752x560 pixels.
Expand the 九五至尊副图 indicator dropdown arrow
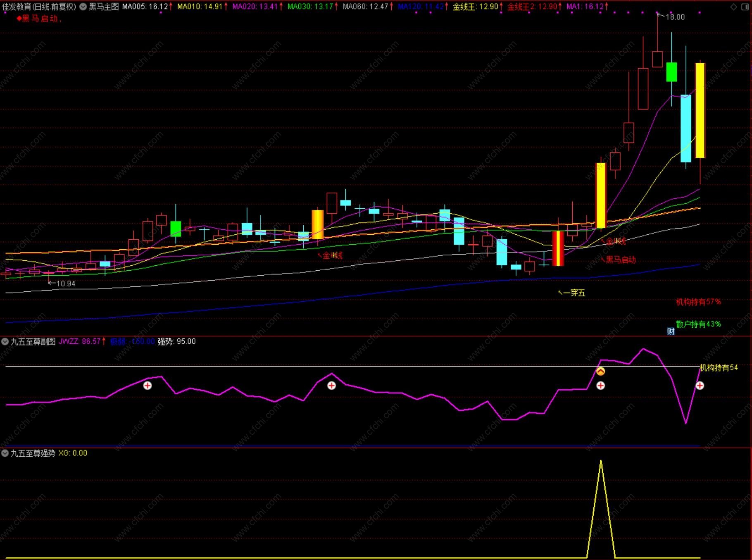[5, 341]
